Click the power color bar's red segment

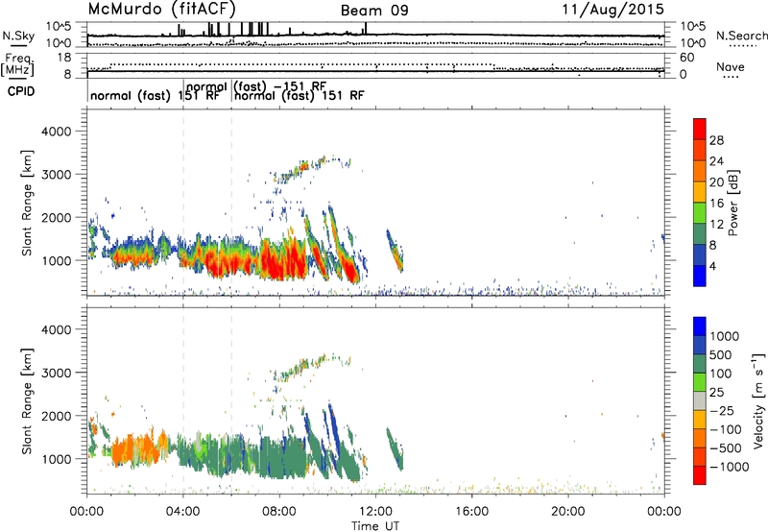pos(700,129)
